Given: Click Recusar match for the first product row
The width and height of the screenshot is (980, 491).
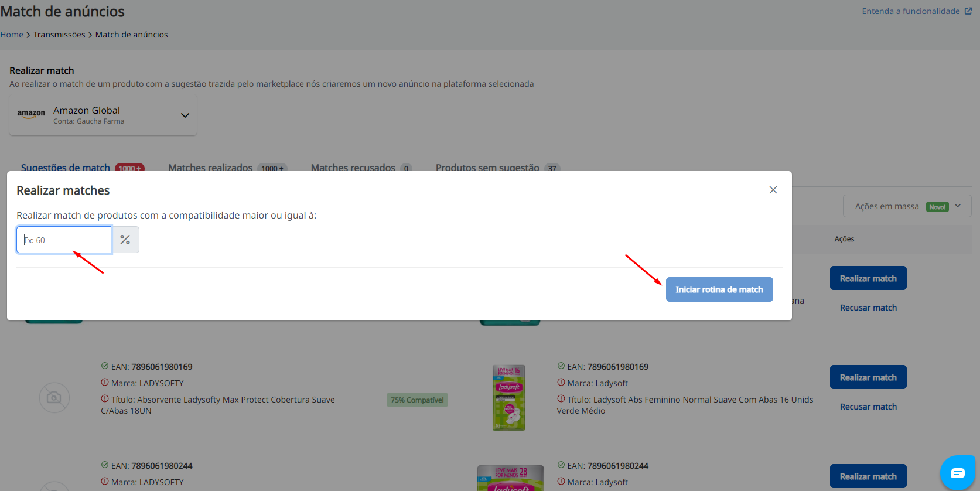Looking at the screenshot, I should [x=868, y=308].
